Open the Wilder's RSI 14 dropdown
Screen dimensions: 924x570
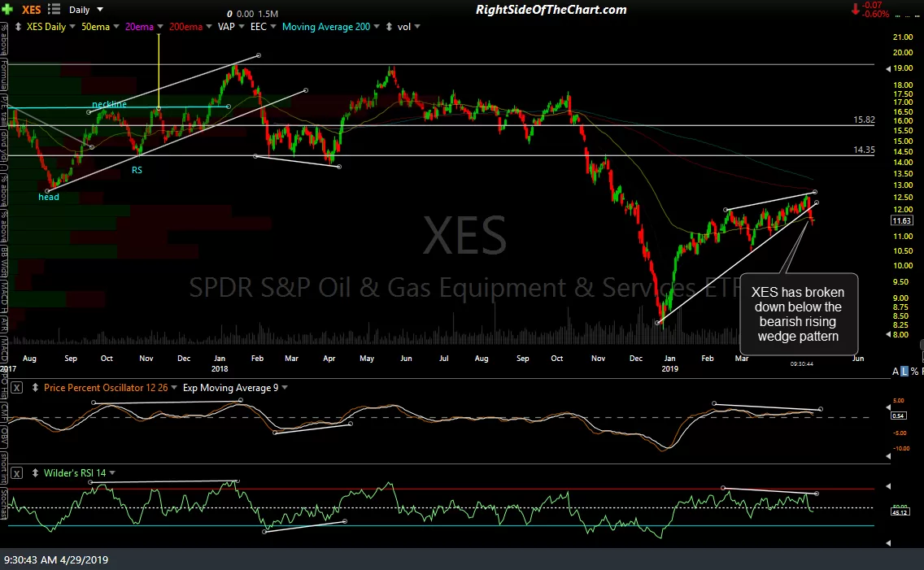point(112,473)
